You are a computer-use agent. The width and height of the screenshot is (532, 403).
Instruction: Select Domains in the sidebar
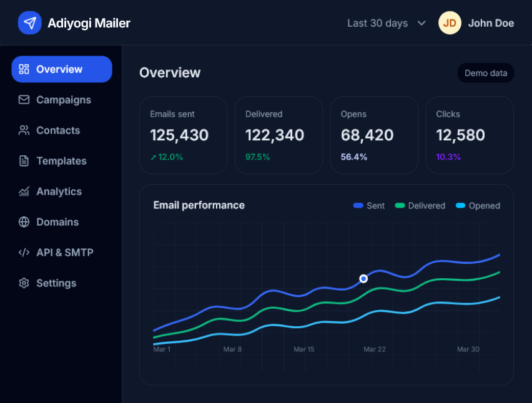point(62,222)
